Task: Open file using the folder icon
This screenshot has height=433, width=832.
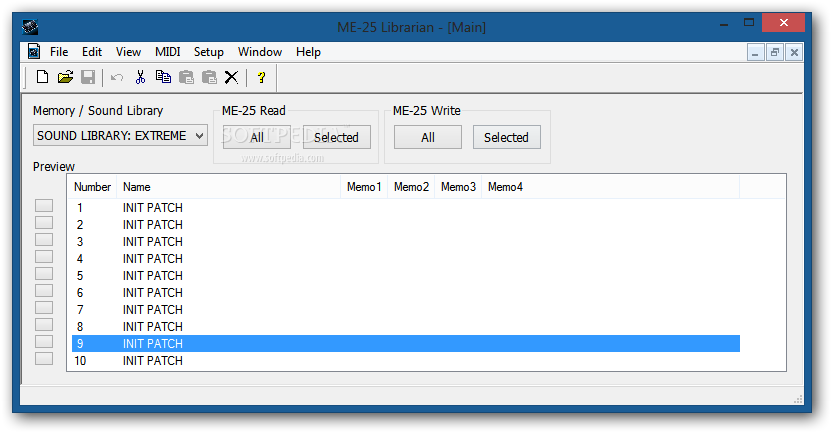Action: (x=65, y=77)
